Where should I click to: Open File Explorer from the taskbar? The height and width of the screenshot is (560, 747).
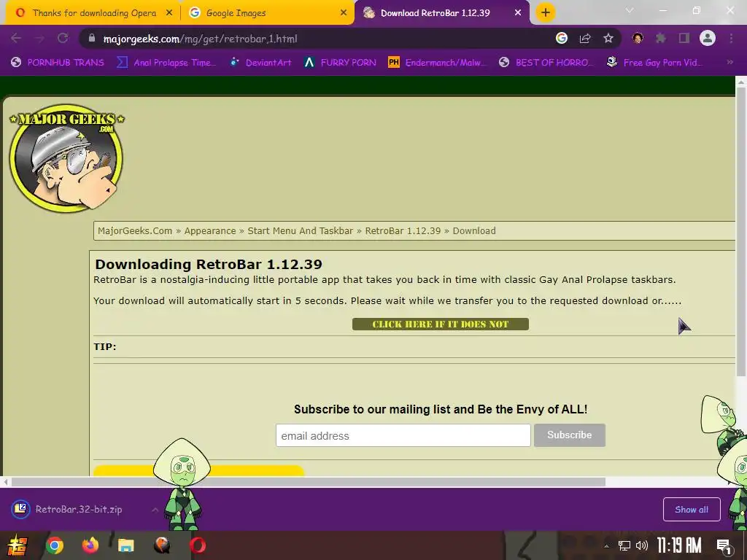pos(125,545)
